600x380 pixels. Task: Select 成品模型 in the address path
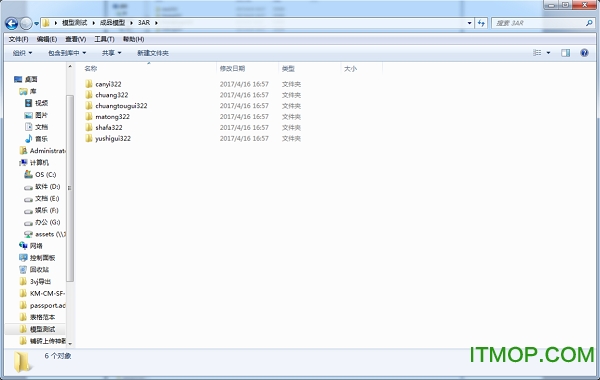pos(112,23)
